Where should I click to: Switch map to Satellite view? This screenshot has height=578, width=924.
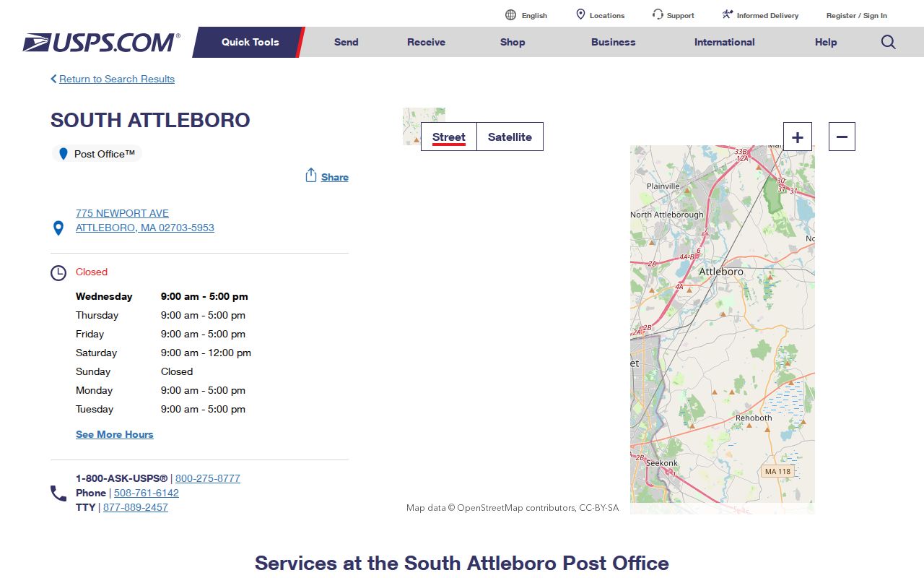(x=510, y=137)
